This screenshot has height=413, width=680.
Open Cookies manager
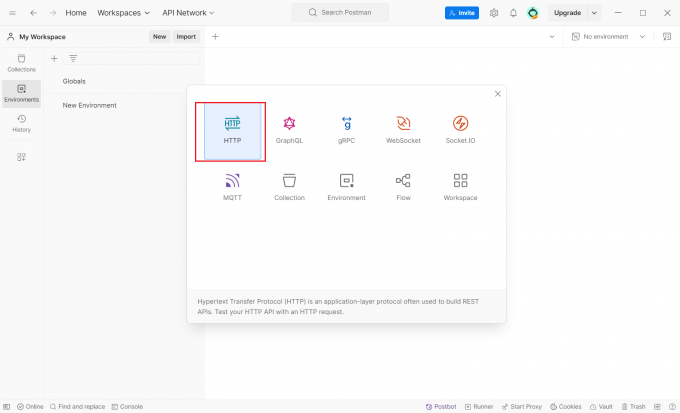(566, 406)
